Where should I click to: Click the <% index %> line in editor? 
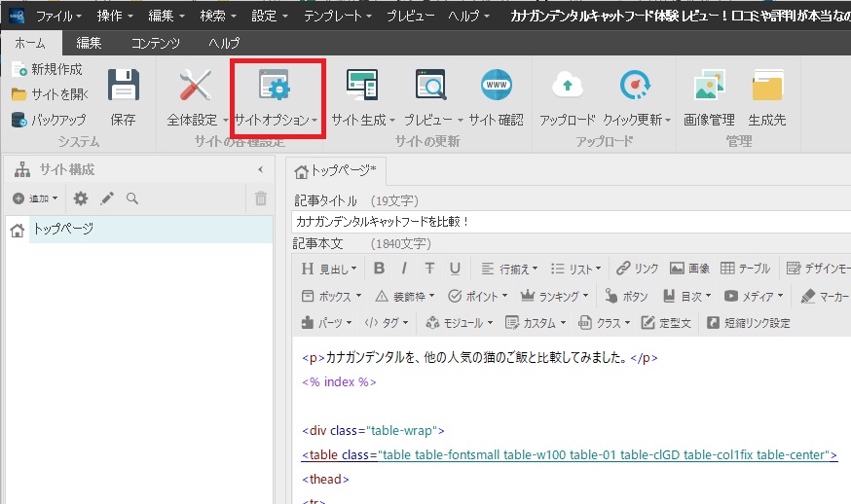point(339,382)
